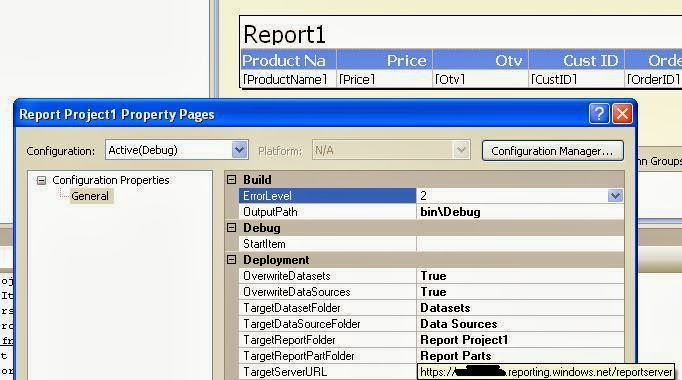
Task: Select the TargetServerURL property name
Action: [285, 372]
